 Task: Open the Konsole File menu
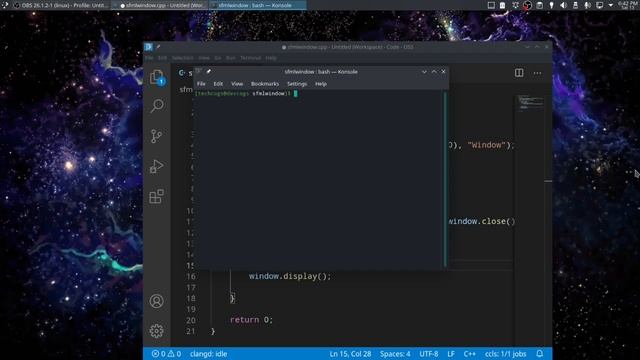coord(201,84)
